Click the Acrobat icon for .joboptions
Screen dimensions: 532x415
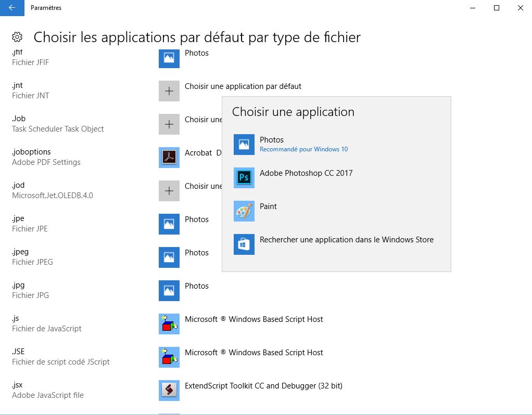coord(169,158)
